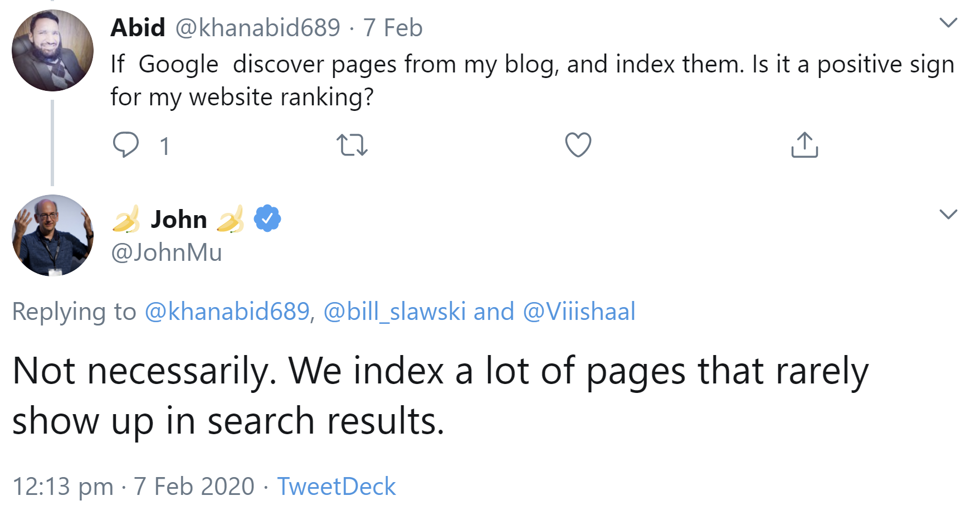Click the reply count showing 1
The image size is (980, 520).
164,145
